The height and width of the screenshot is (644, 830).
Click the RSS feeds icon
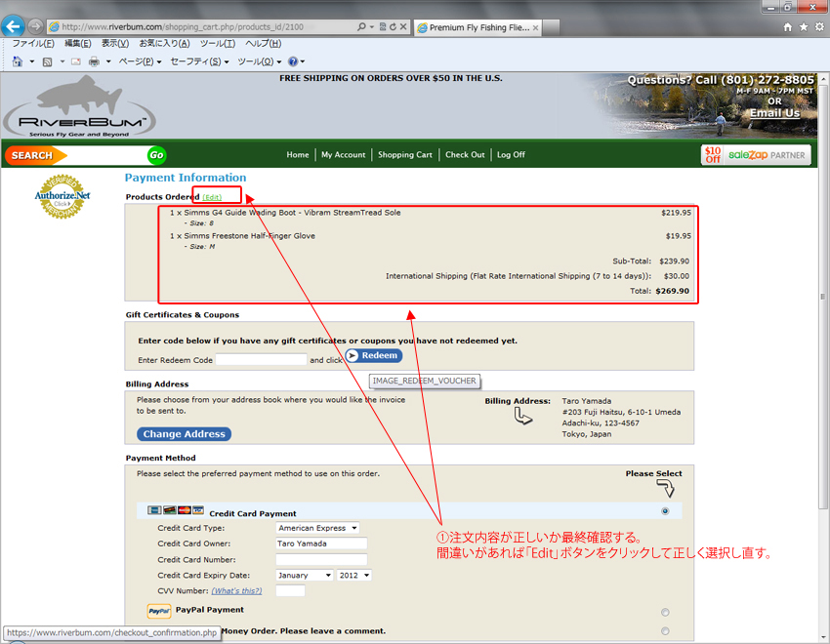coord(47,61)
